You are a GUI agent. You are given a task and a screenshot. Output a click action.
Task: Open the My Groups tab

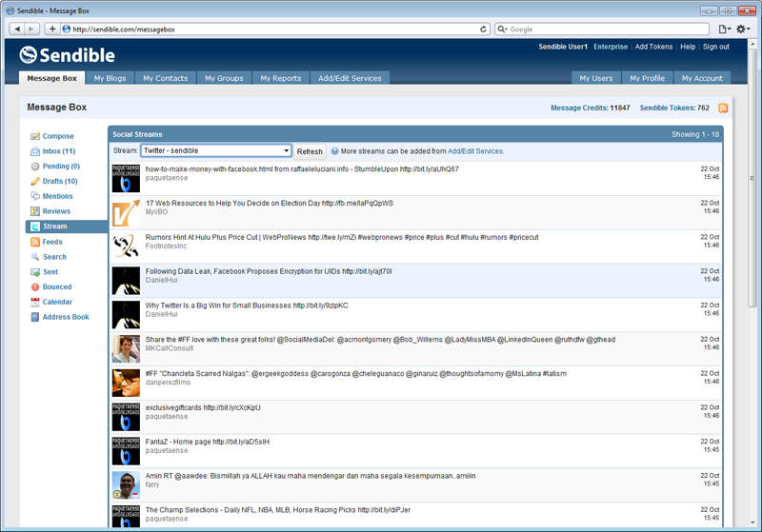(x=224, y=78)
